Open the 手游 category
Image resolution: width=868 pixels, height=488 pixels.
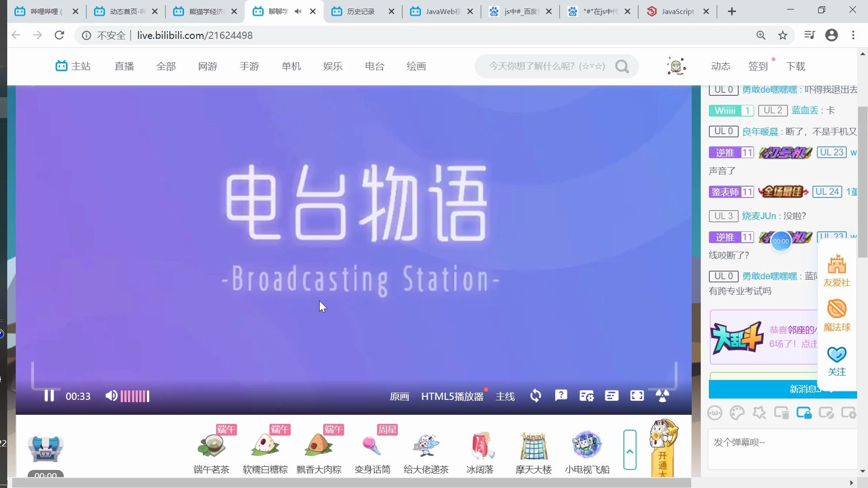point(249,66)
